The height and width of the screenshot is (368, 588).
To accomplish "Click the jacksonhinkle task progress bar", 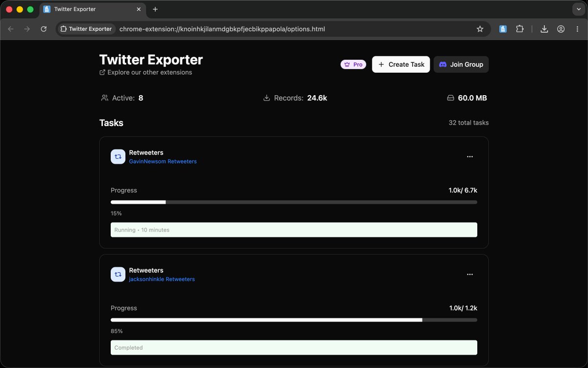I will pos(294,320).
